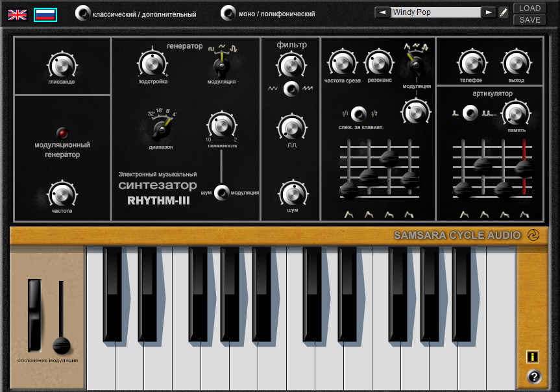The width and height of the screenshot is (560, 392).
Task: Click the third filter envelope slider handle
Action: point(389,158)
